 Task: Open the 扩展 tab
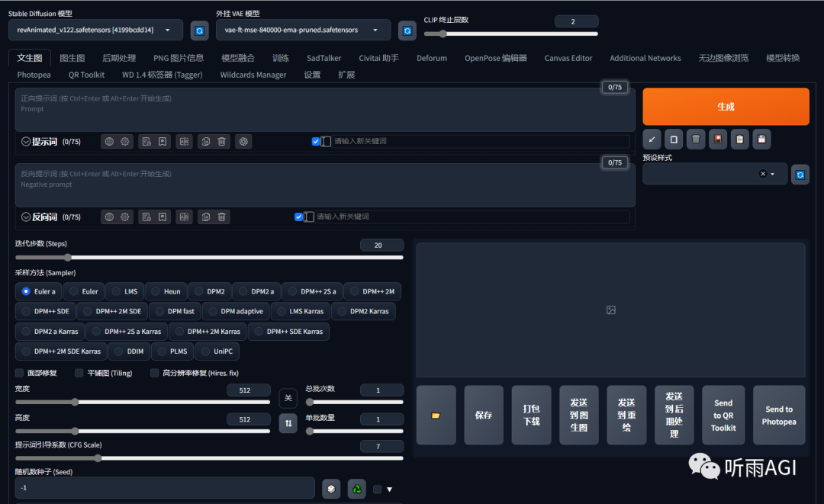pyautogui.click(x=346, y=75)
